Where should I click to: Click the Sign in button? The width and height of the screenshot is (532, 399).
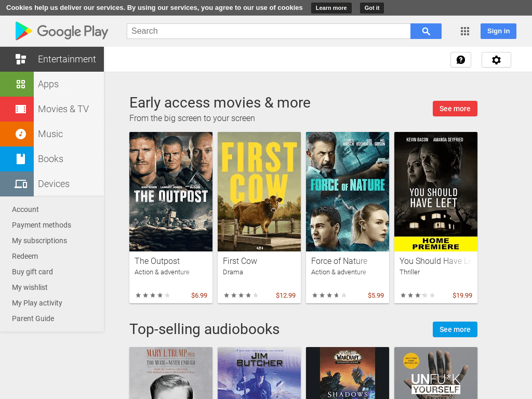tap(498, 31)
